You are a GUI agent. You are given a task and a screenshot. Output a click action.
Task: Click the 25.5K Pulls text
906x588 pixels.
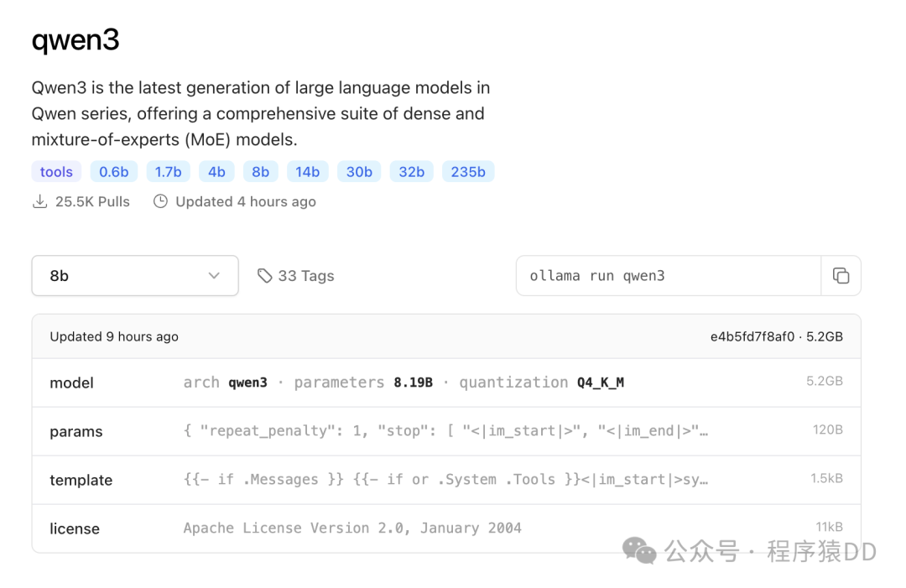(92, 201)
